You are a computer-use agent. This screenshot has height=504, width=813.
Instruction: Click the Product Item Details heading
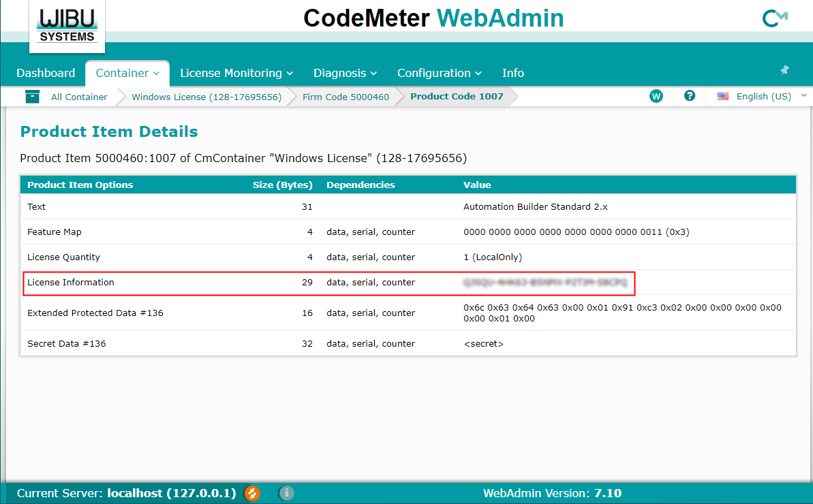click(x=109, y=131)
